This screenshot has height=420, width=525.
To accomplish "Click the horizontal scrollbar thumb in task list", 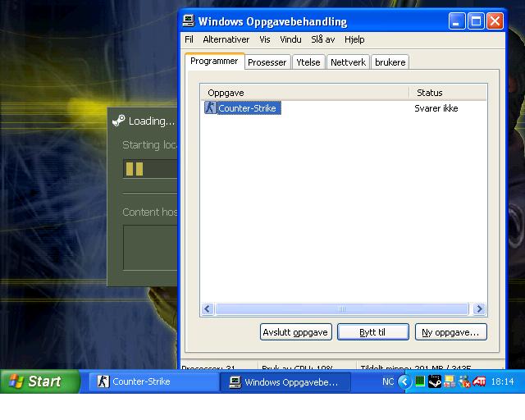I will 342,308.
